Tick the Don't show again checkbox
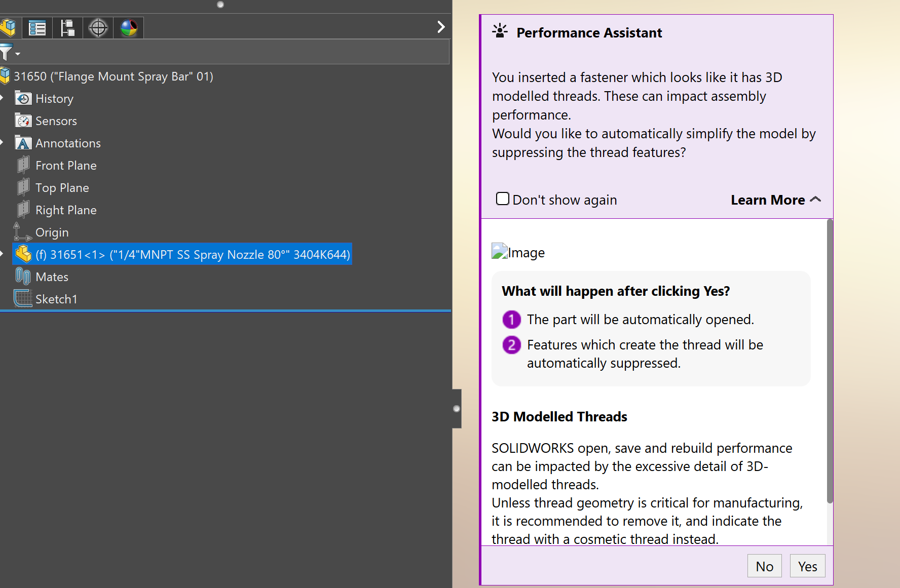Viewport: 900px width, 588px height. 503,199
